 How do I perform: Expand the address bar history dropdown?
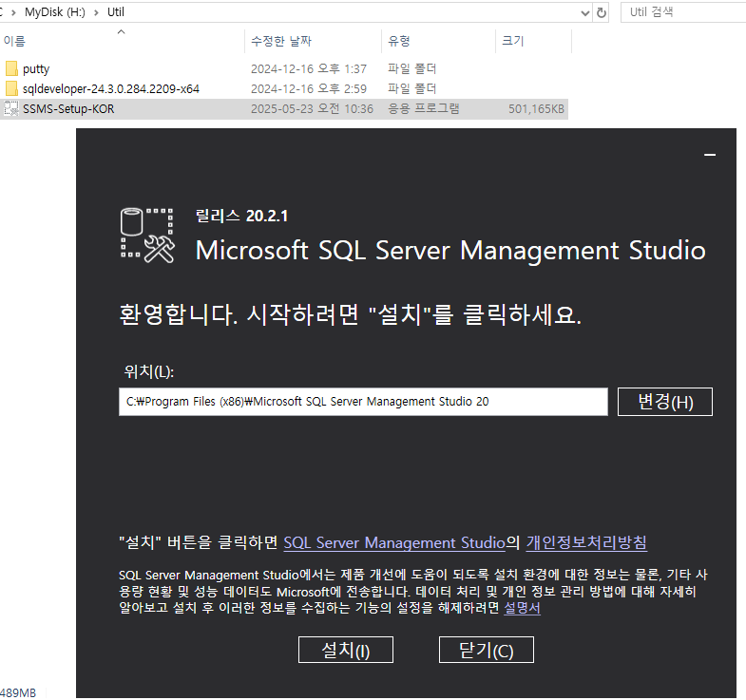[x=585, y=13]
